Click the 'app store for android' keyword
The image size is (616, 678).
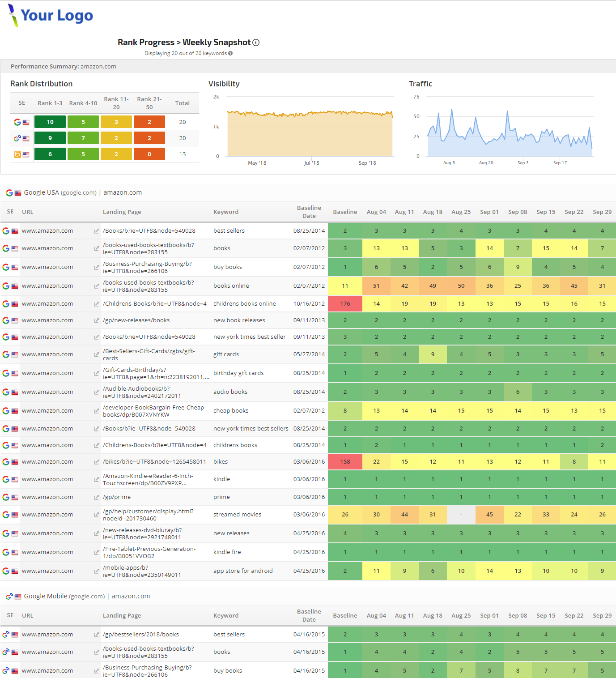click(243, 571)
